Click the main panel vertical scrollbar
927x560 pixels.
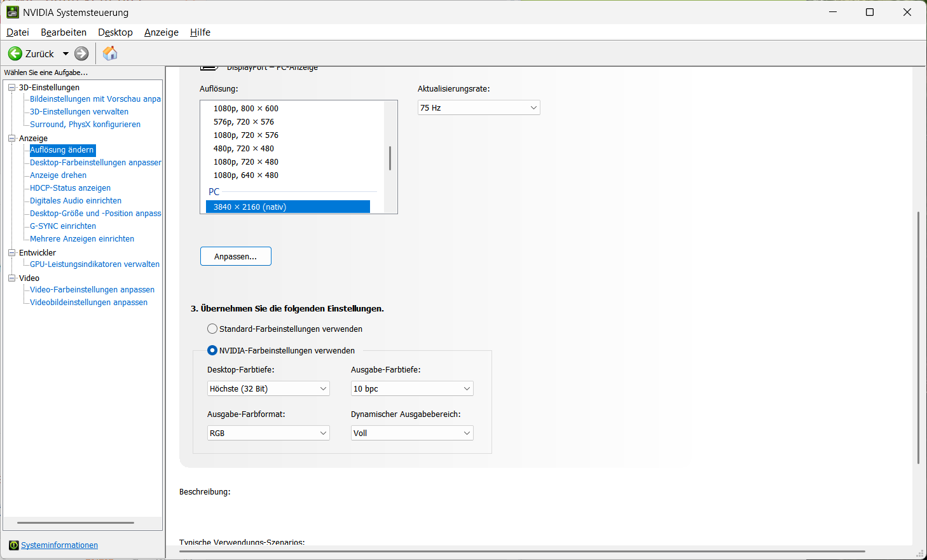point(918,338)
